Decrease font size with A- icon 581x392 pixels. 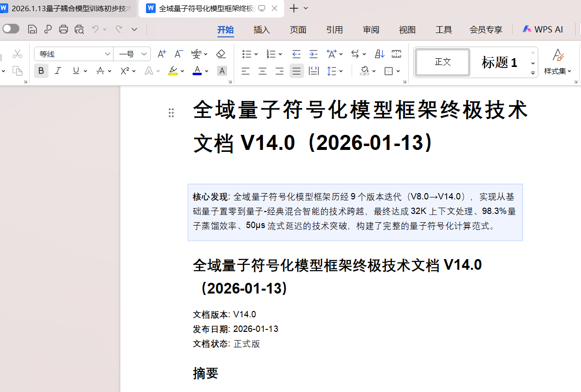coord(178,54)
